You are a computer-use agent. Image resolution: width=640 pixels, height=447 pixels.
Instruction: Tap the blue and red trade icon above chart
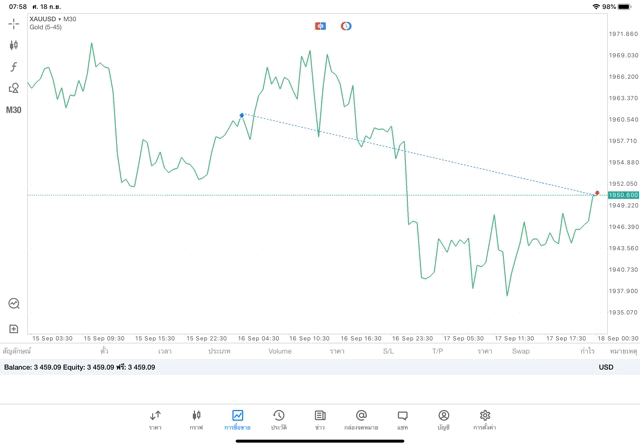(x=320, y=25)
